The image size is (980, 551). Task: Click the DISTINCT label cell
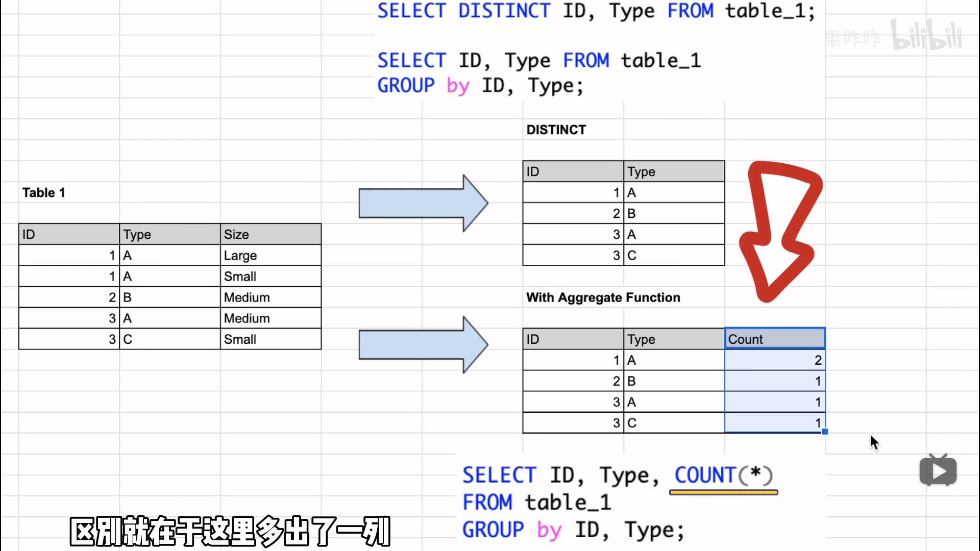[x=556, y=130]
